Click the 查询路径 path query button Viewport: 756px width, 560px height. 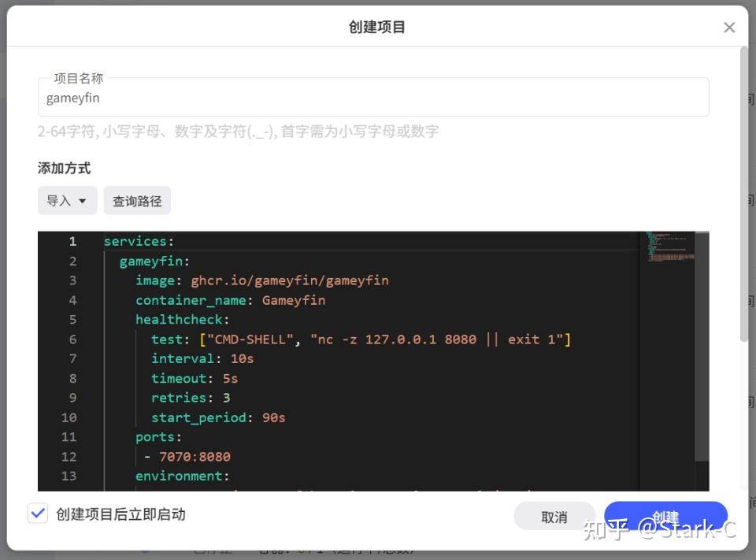137,200
